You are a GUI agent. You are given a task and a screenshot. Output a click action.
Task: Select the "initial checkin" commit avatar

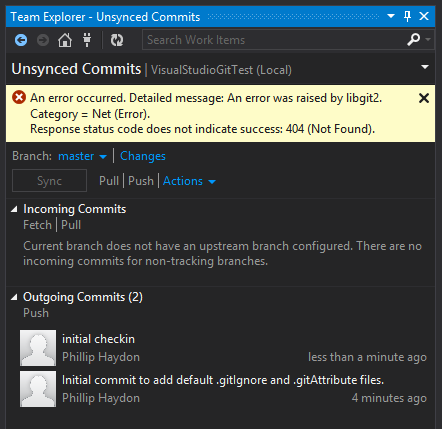[38, 348]
